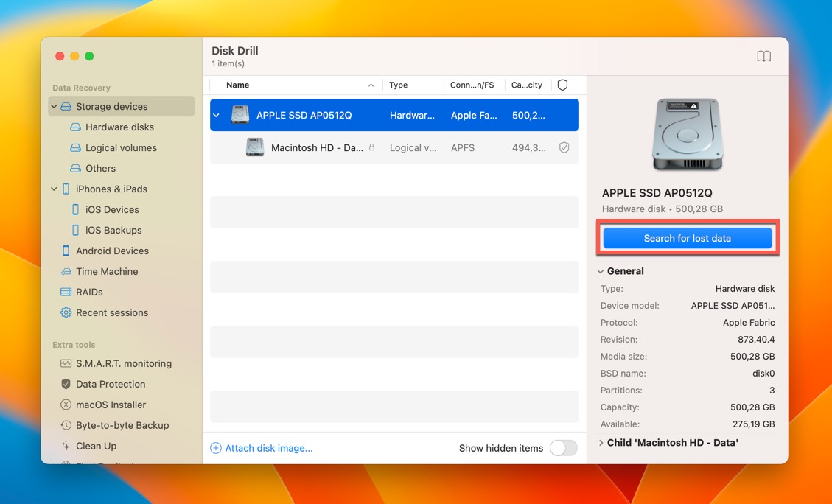Click the S.M.A.R.T. monitoring graph icon

pyautogui.click(x=66, y=363)
